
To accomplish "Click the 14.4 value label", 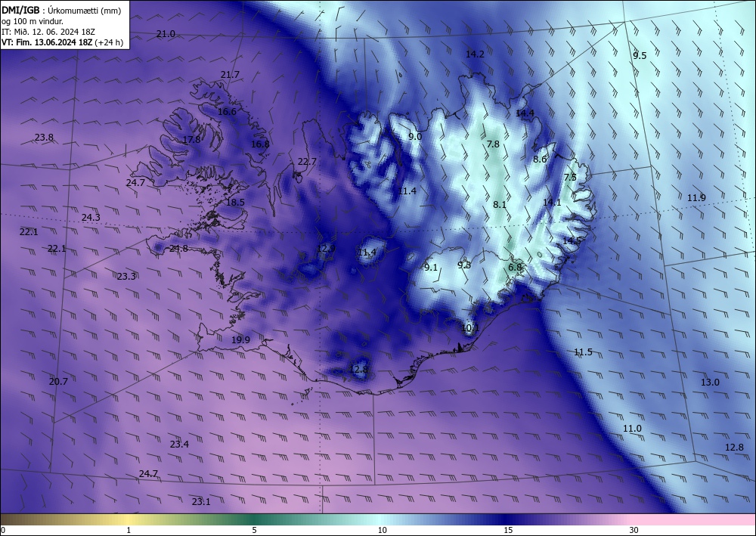I will [525, 113].
